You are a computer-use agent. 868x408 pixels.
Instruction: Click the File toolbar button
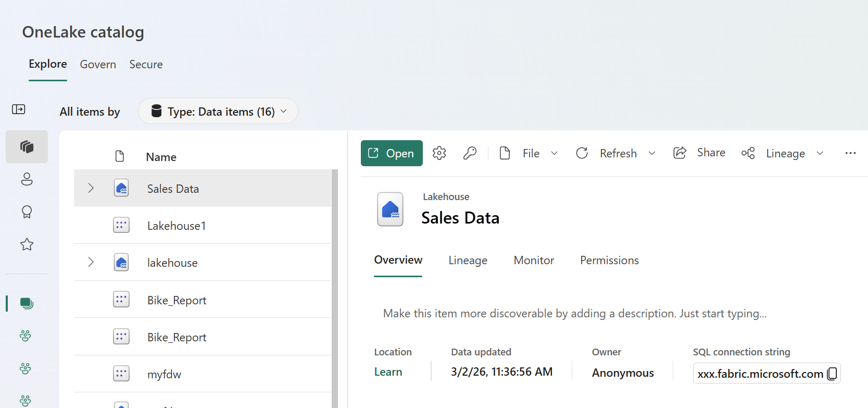point(520,153)
